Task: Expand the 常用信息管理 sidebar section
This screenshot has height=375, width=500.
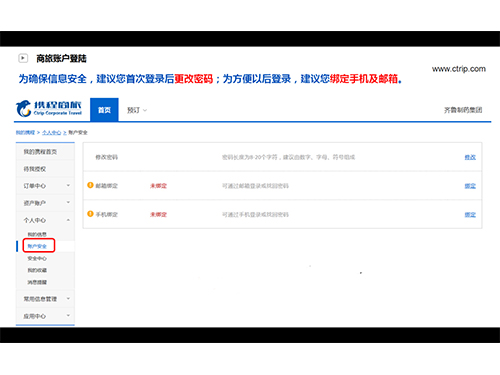Action: (45, 299)
